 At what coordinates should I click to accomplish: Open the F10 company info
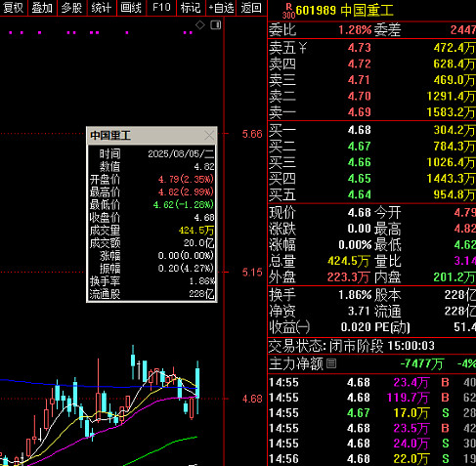tap(161, 8)
